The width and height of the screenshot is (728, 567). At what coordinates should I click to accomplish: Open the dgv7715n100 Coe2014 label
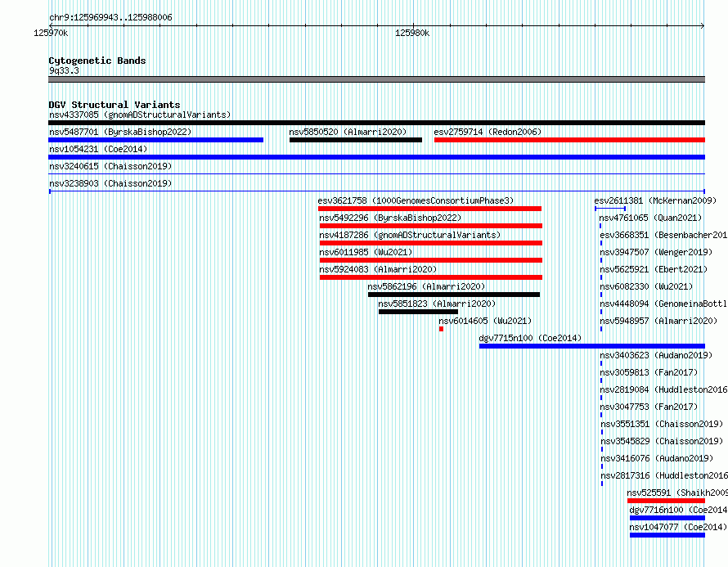(x=530, y=338)
